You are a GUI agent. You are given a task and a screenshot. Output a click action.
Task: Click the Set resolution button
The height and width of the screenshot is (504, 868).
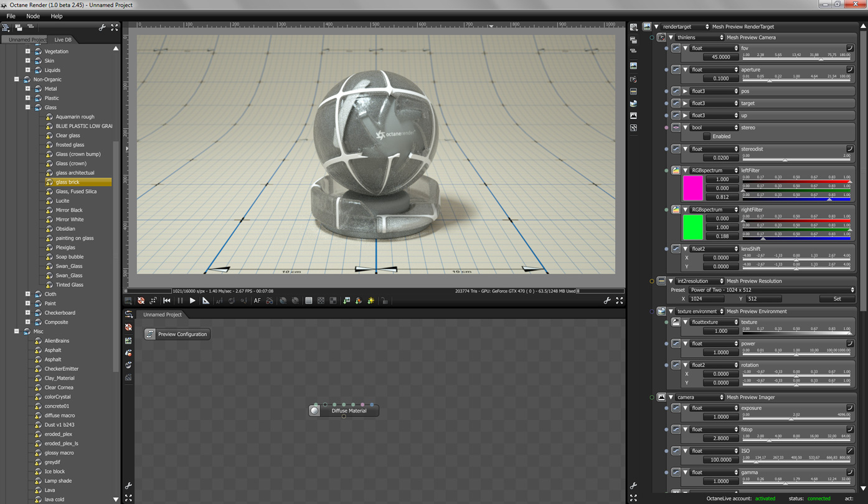pos(837,299)
